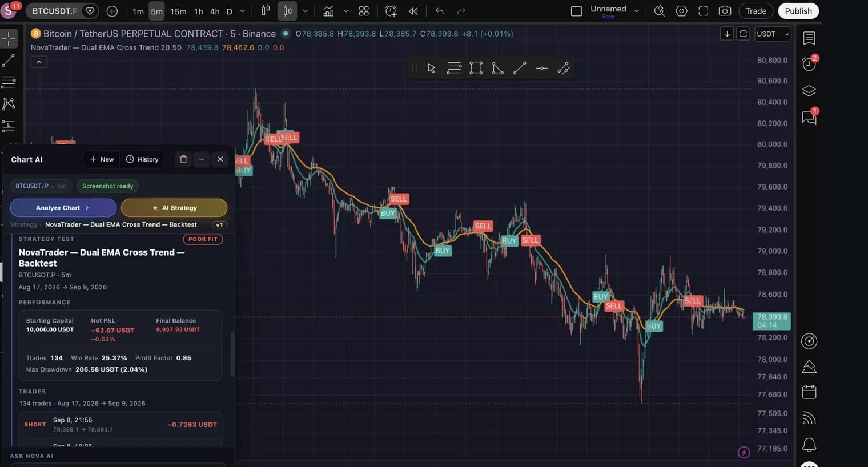868x467 pixels.
Task: Choose the 4h timeframe
Action: coord(215,11)
